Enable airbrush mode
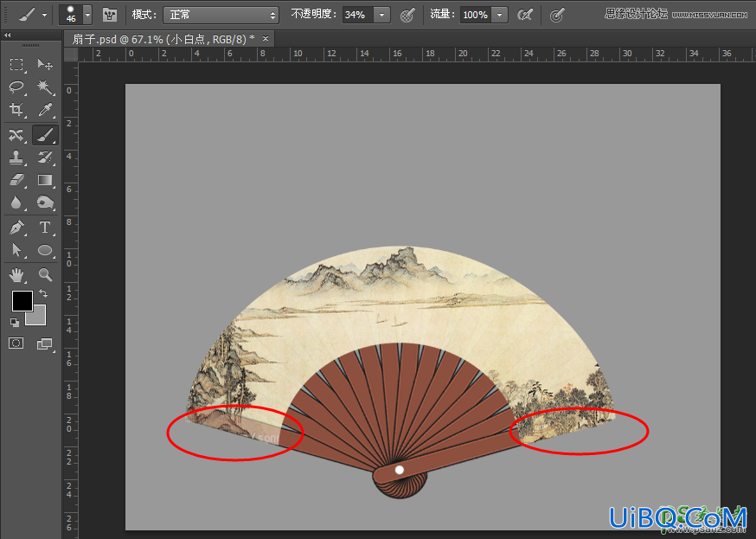The image size is (756, 539). pyautogui.click(x=524, y=16)
